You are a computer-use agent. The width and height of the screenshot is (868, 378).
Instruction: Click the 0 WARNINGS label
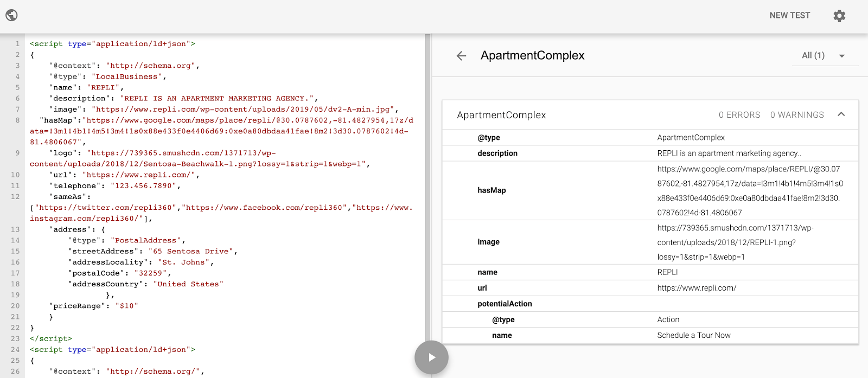click(x=797, y=115)
